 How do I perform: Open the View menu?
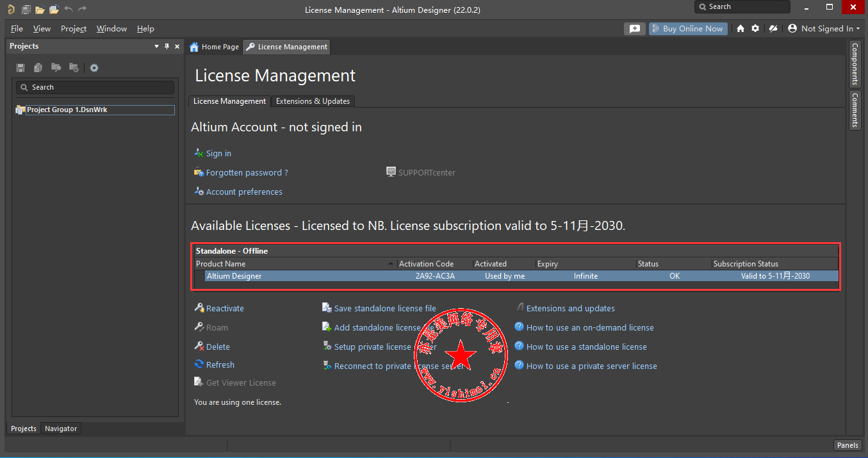(42, 29)
